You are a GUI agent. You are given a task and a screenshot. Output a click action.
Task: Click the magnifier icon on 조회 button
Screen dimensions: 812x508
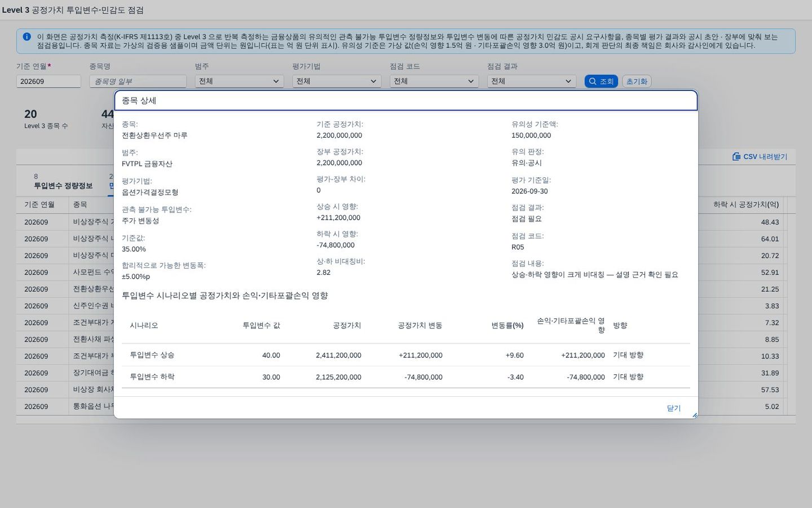point(593,81)
